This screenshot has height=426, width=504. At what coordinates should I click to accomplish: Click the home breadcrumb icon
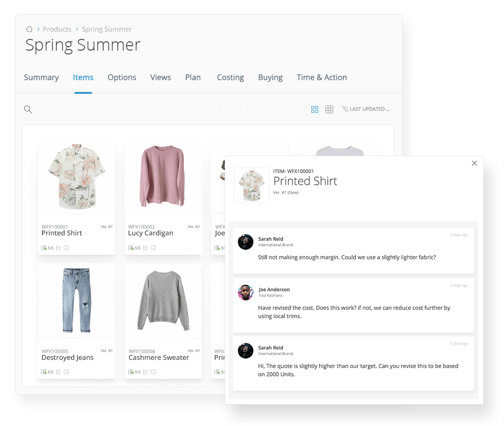pos(29,29)
